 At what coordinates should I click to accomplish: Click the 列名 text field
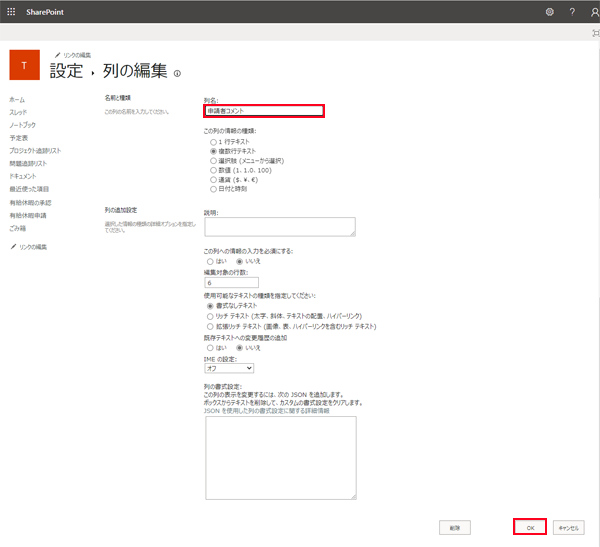[264, 111]
